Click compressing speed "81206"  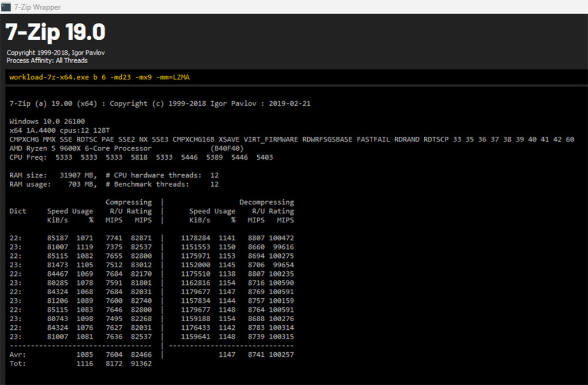[x=58, y=301]
